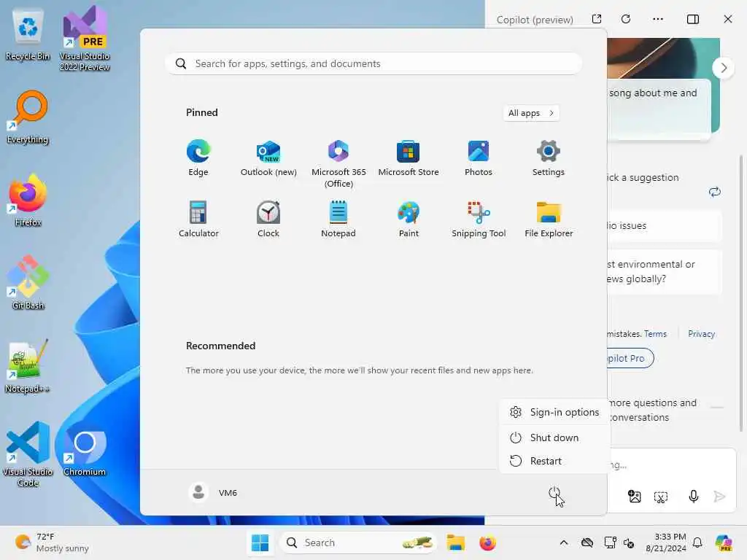Screen dimensions: 747x560
Task: Focus the Start menu search field
Action: point(373,64)
